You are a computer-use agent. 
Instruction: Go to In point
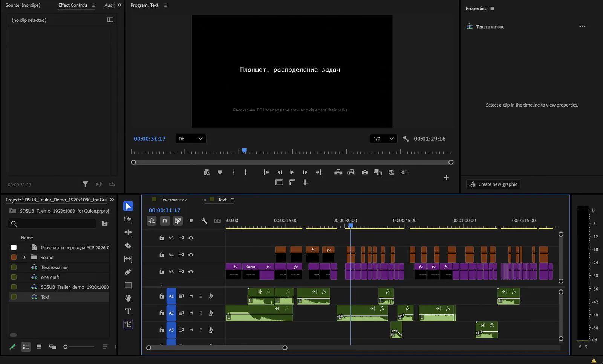[266, 172]
